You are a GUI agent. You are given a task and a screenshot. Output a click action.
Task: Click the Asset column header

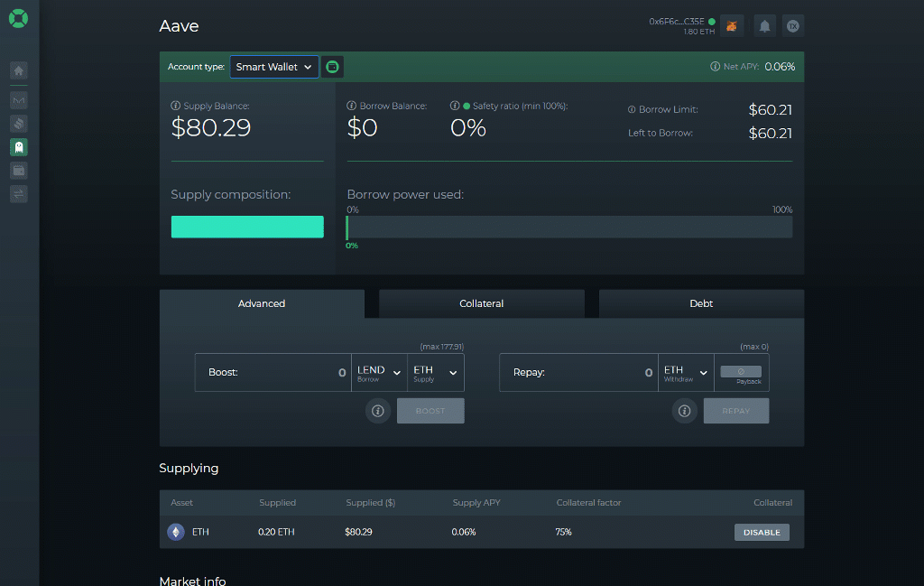[x=181, y=503]
